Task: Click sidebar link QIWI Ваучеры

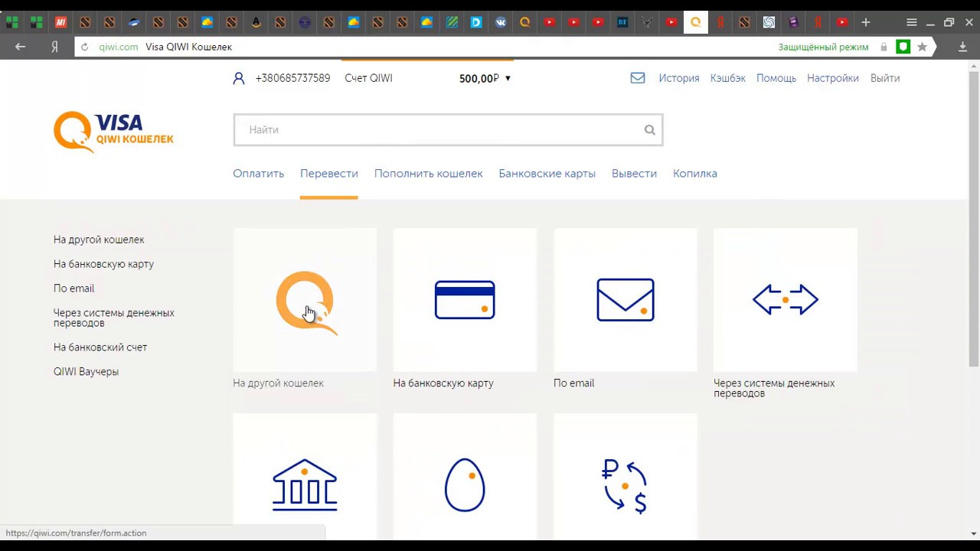Action: click(x=86, y=372)
